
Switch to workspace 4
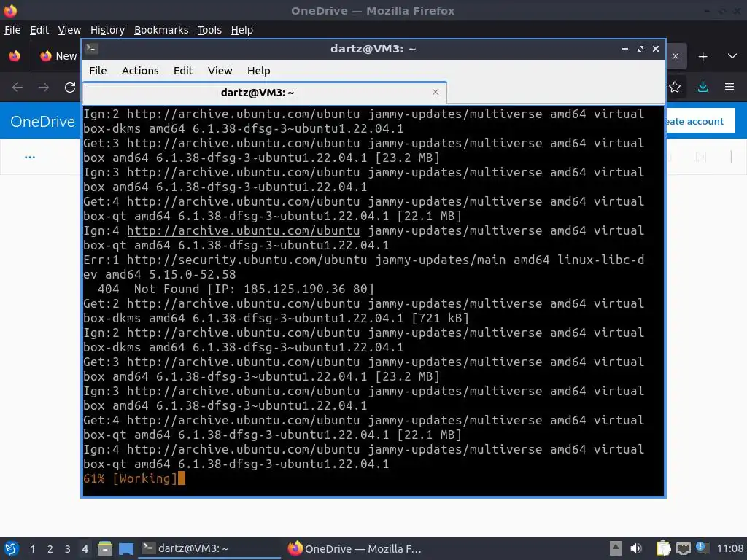[85, 549]
